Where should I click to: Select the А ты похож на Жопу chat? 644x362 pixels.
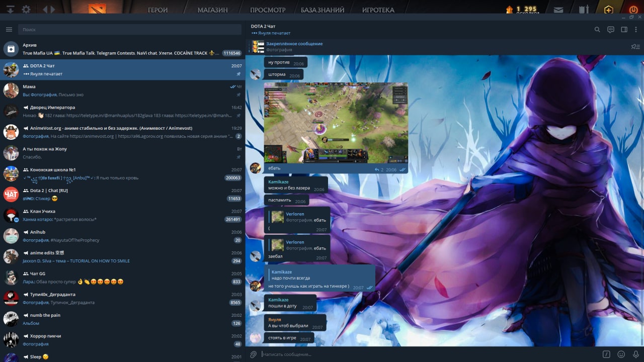pyautogui.click(x=123, y=153)
